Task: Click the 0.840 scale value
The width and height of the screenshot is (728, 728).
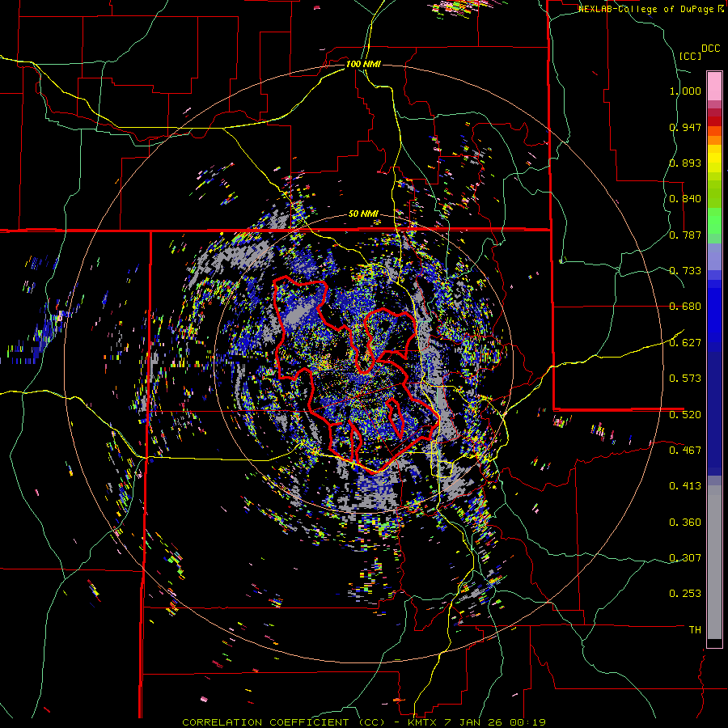Action: click(x=685, y=199)
